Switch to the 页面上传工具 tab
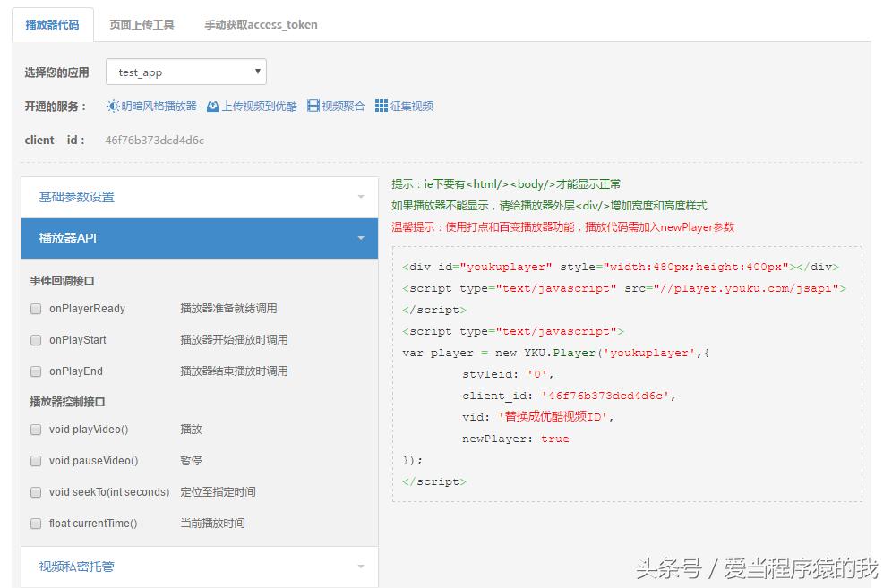The image size is (892, 588). [x=142, y=24]
